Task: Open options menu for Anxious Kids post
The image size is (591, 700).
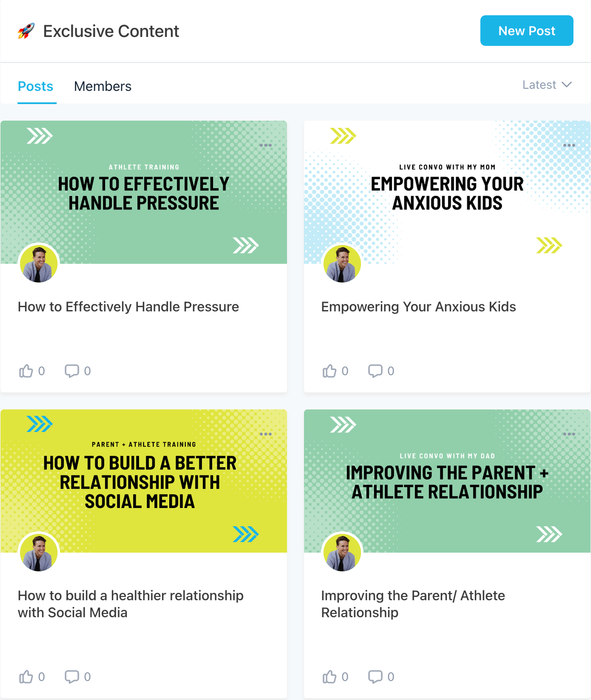Action: (569, 145)
